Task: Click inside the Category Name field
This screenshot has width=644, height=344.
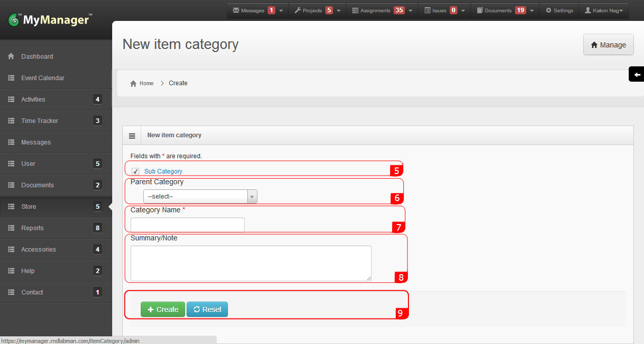Action: pyautogui.click(x=187, y=225)
